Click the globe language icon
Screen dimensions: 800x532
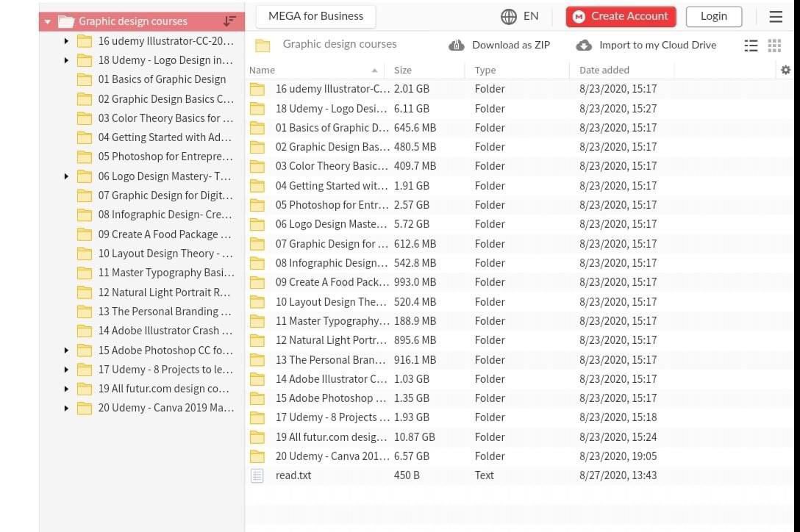point(508,17)
